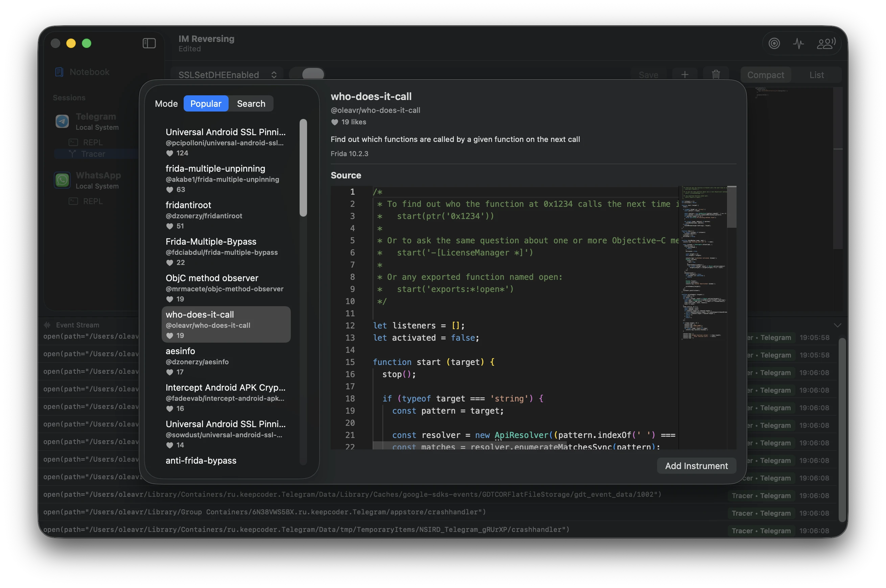Select aesinfo in the list
Image resolution: width=886 pixels, height=588 pixels.
coord(226,361)
